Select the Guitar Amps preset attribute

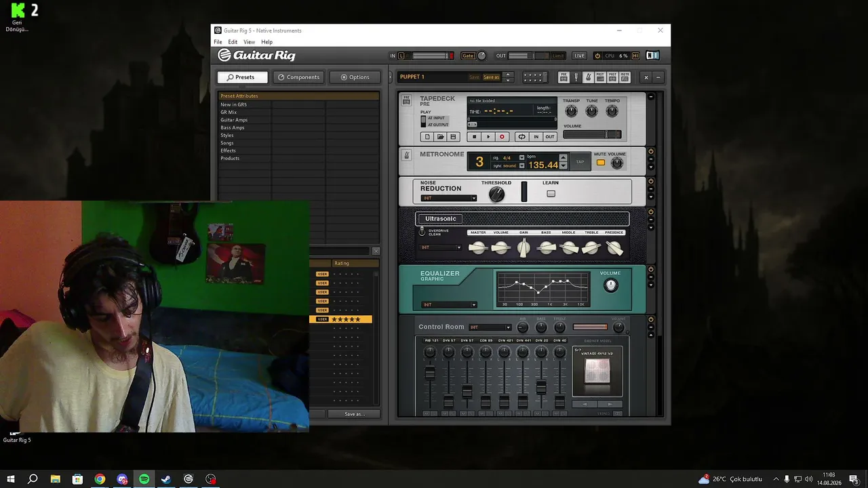[x=234, y=120]
